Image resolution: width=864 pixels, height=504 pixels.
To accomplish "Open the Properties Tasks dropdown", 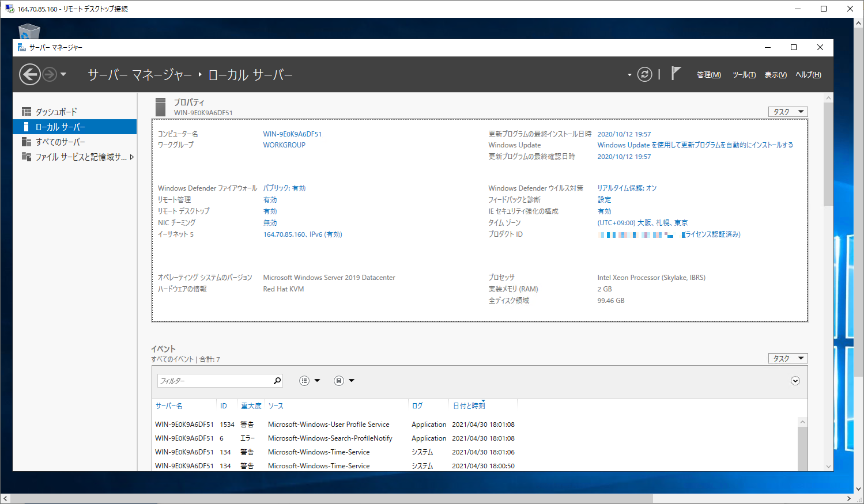I will coord(787,111).
